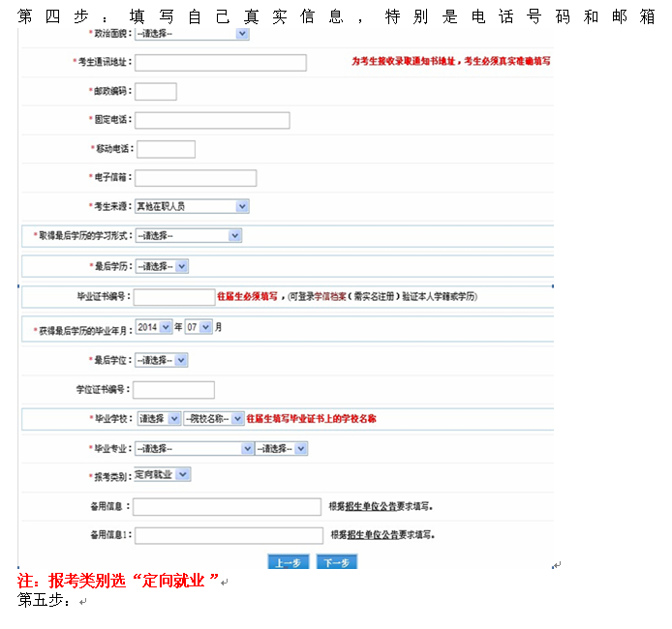This screenshot has height=629, width=672.
Task: Click the 备用信息1 input field
Action: tap(229, 535)
